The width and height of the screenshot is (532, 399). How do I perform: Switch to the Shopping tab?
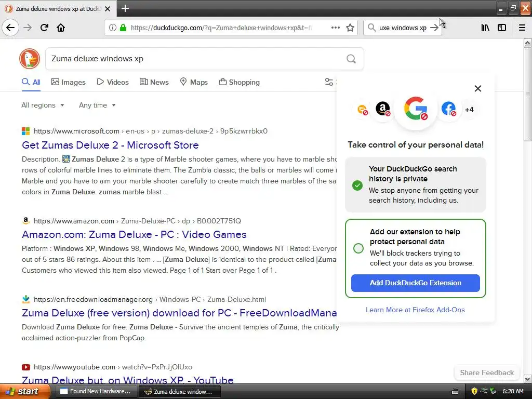point(239,82)
